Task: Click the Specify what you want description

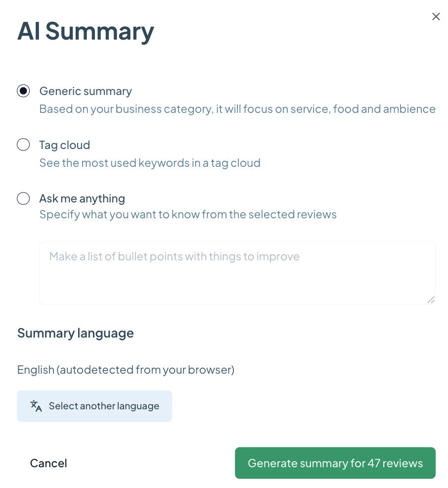Action: (x=188, y=214)
